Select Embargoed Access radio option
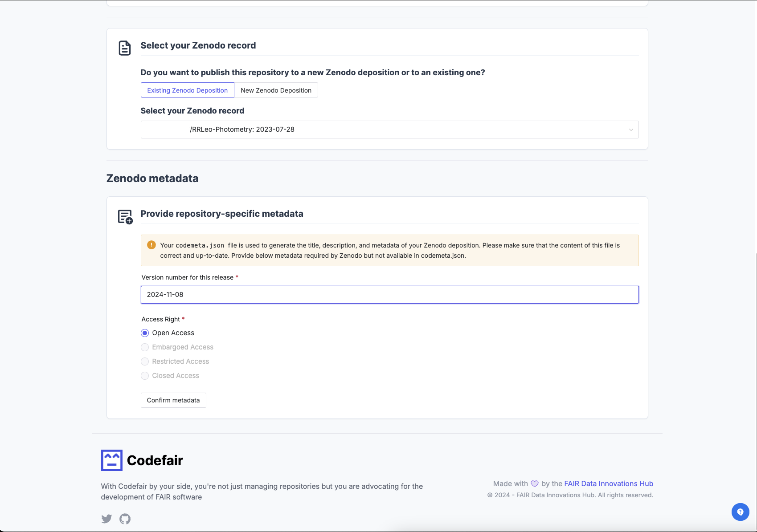 145,347
